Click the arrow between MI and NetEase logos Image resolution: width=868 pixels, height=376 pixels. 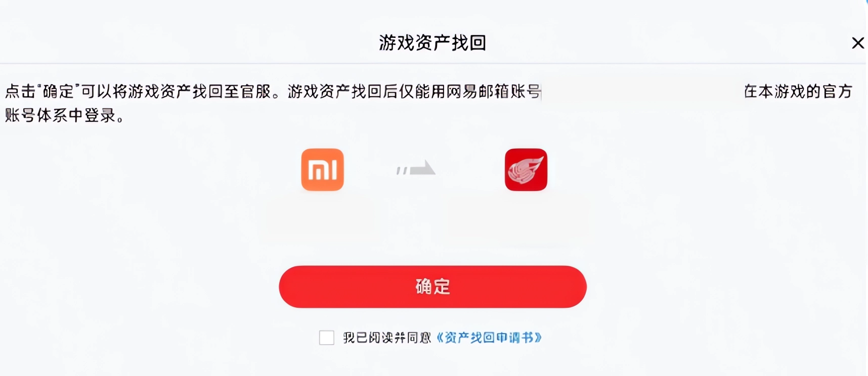(x=416, y=168)
